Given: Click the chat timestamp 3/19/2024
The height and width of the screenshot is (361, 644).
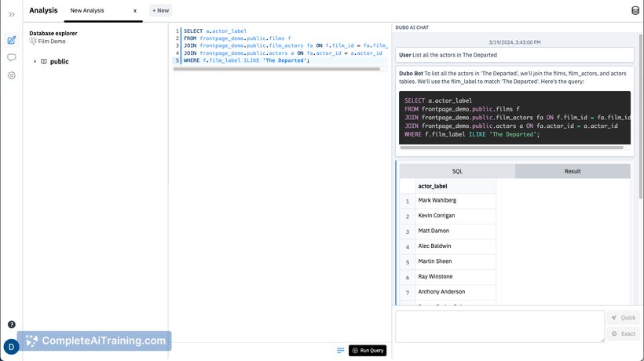Looking at the screenshot, I should coord(514,42).
